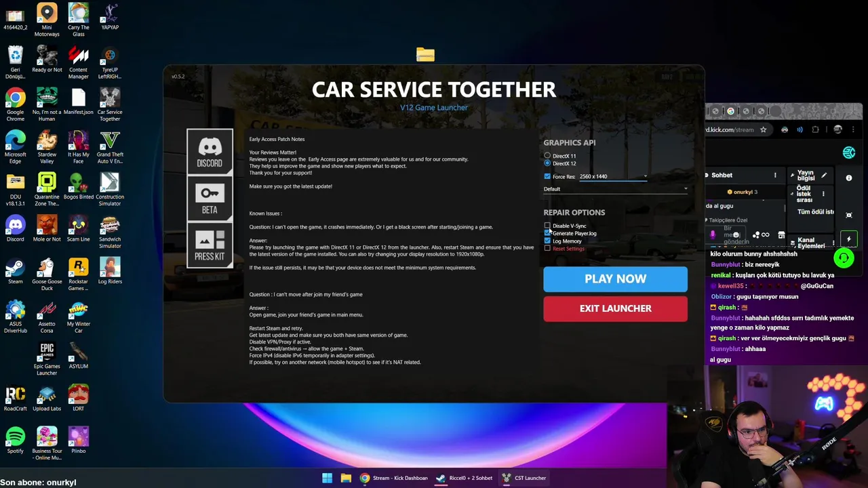Open Assetto Corsa desktop icon

(x=47, y=317)
